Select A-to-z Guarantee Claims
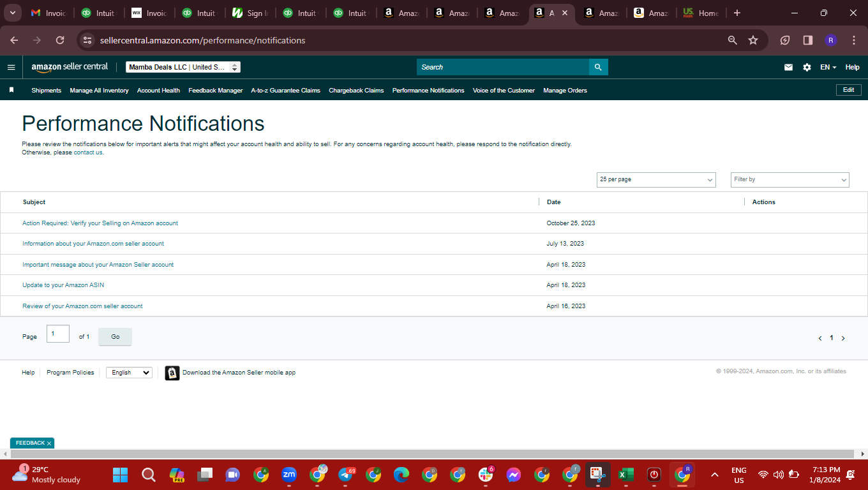Viewport: 868px width, 490px height. (286, 91)
